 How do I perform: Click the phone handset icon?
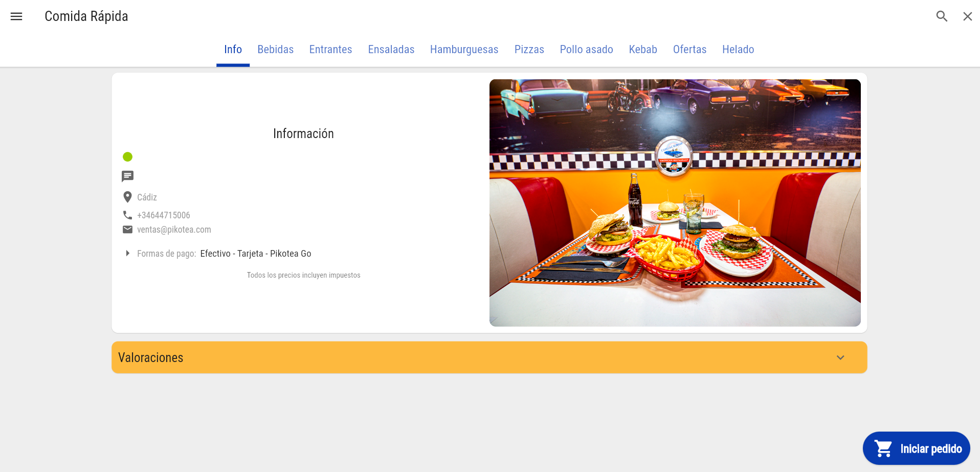point(127,215)
